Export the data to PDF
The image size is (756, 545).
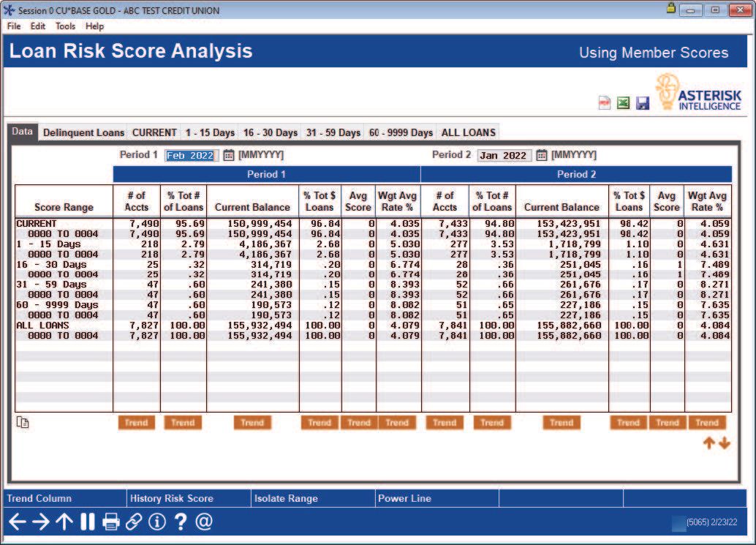pos(604,102)
